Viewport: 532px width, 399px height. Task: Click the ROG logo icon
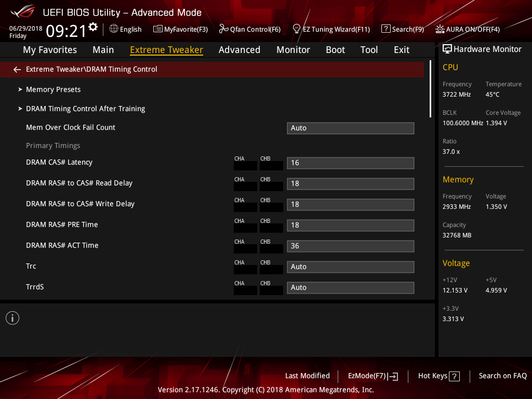[x=22, y=11]
